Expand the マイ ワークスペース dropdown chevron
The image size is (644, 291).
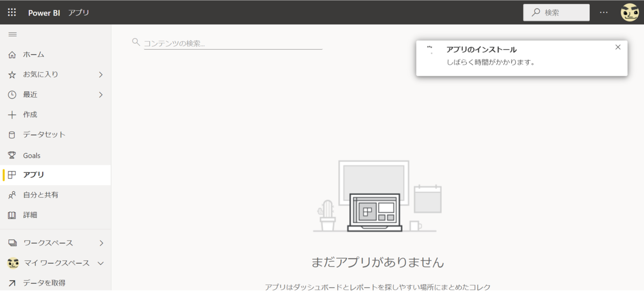100,263
